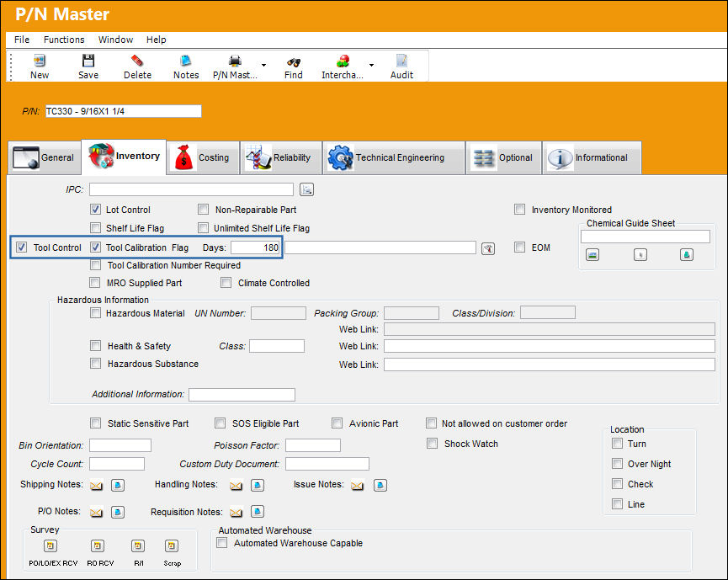Toggle the Over Night location checkbox
The height and width of the screenshot is (580, 728).
(x=618, y=464)
